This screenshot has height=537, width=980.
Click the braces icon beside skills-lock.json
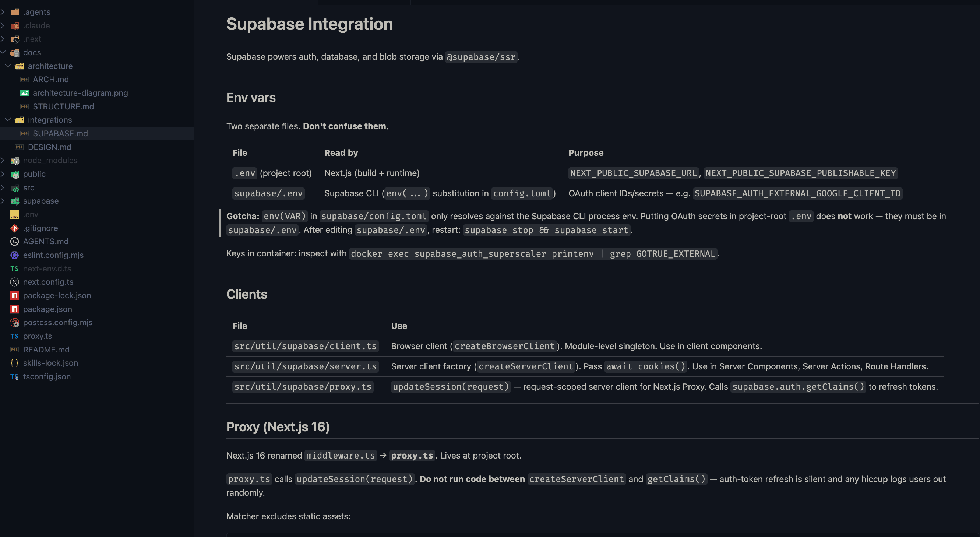coord(15,363)
